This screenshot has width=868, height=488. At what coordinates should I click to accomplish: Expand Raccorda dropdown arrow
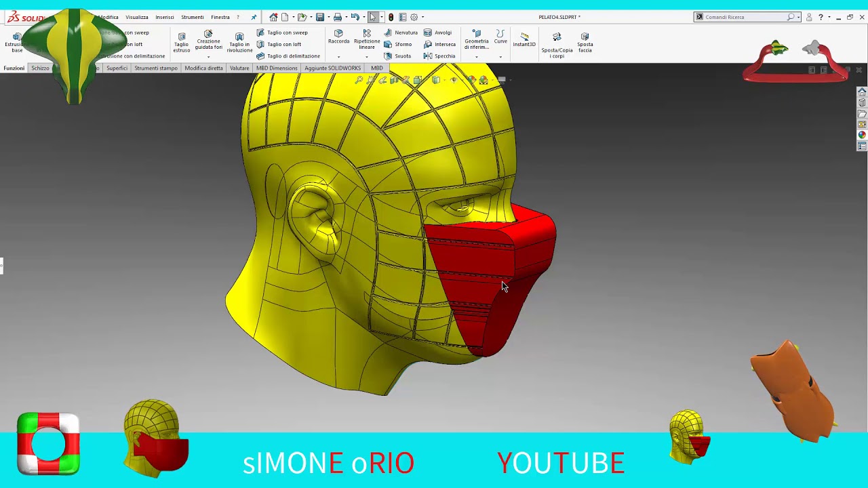click(338, 57)
